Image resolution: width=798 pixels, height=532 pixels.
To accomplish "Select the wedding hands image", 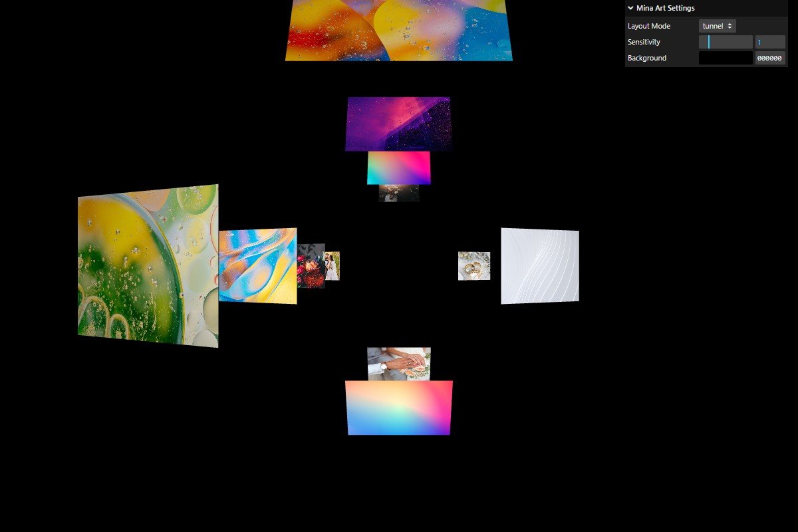I will tap(399, 364).
